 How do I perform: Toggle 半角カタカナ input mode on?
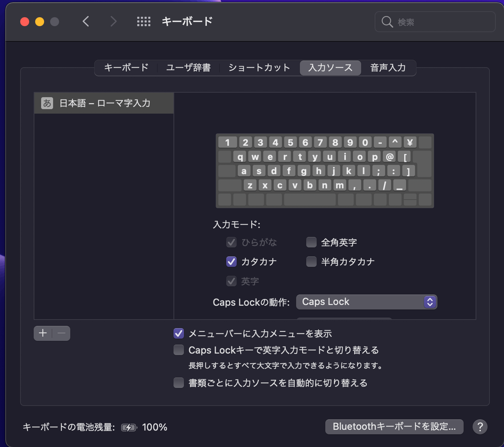(311, 262)
